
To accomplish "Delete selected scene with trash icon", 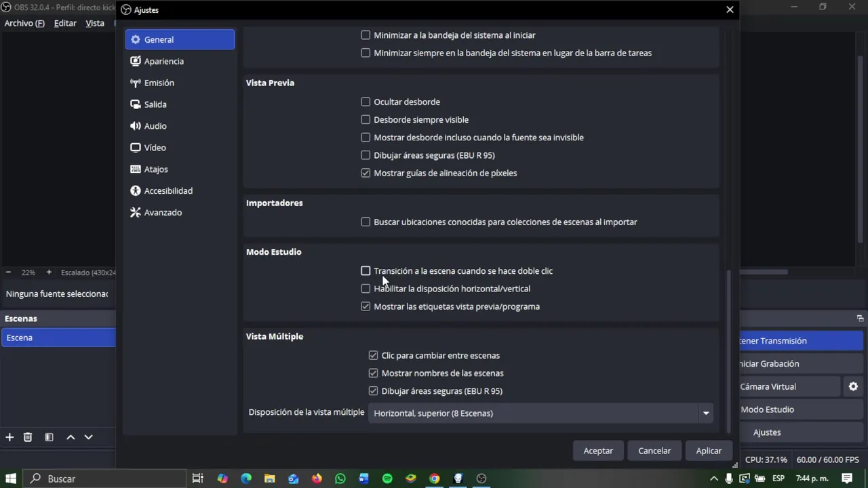I will 28,437.
